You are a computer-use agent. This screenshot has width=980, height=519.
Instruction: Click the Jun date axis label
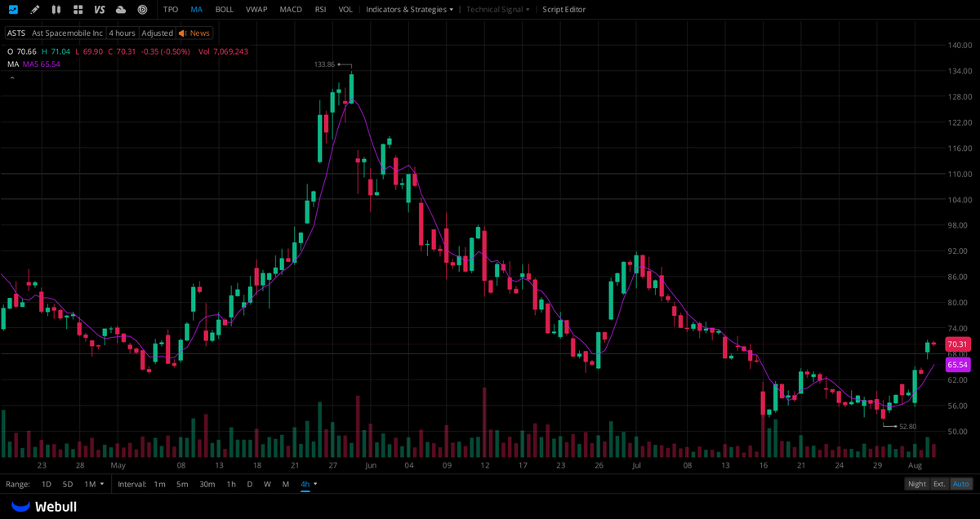coord(371,465)
